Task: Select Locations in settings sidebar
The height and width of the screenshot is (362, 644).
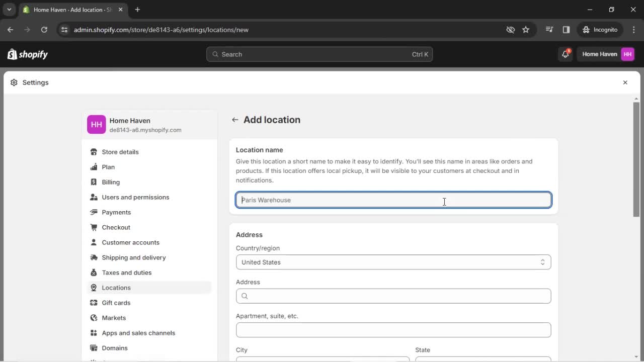Action: click(x=149, y=288)
